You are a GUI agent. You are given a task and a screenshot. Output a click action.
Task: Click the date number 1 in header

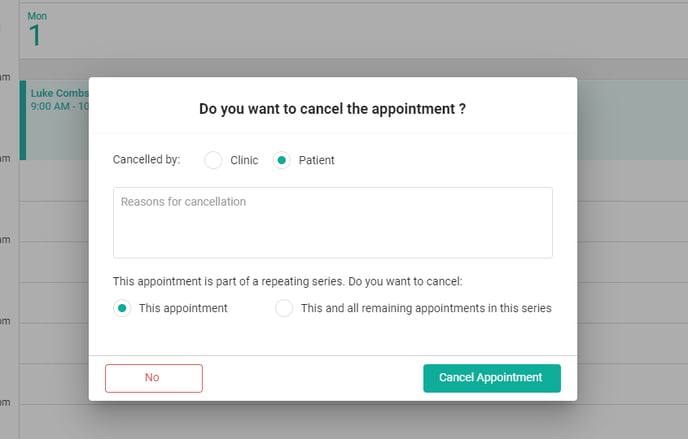click(x=36, y=37)
